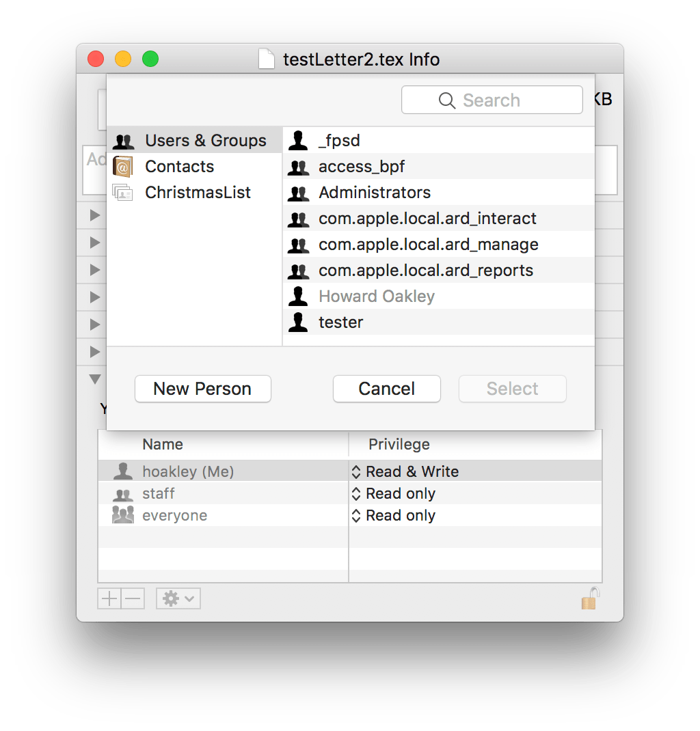Click the padlock icon to lock permissions
This screenshot has height=731, width=700.
[x=590, y=598]
